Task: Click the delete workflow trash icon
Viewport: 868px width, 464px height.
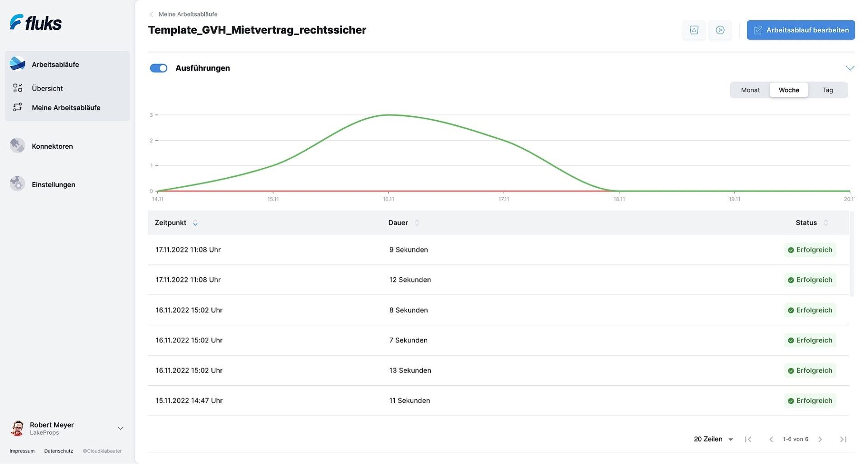Action: click(694, 30)
